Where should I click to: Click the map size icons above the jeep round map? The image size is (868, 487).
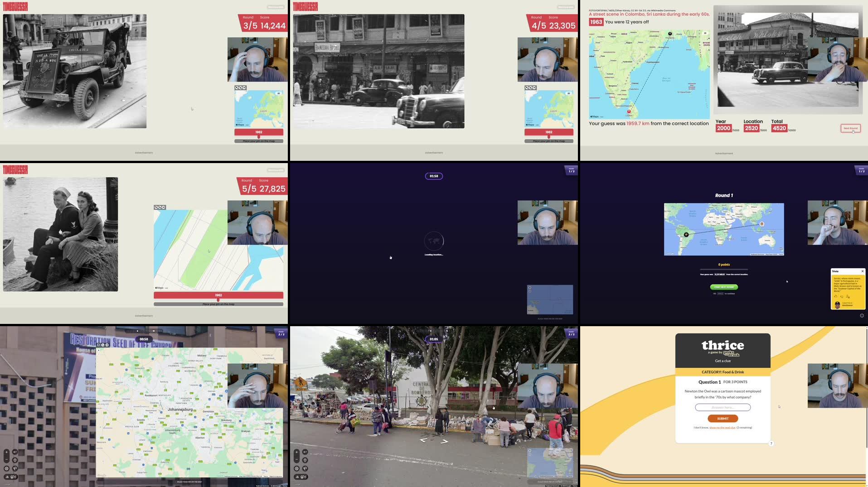[x=240, y=88]
